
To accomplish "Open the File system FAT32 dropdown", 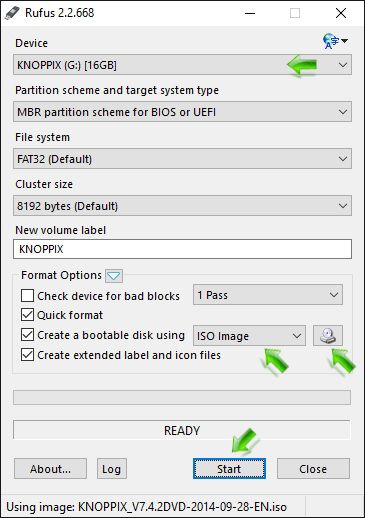I will tap(182, 159).
